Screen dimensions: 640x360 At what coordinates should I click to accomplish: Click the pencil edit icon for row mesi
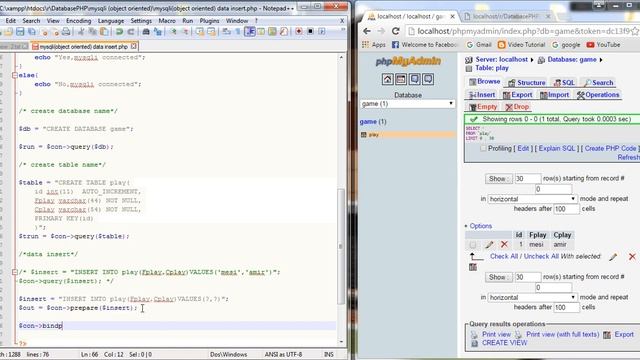[x=489, y=245]
